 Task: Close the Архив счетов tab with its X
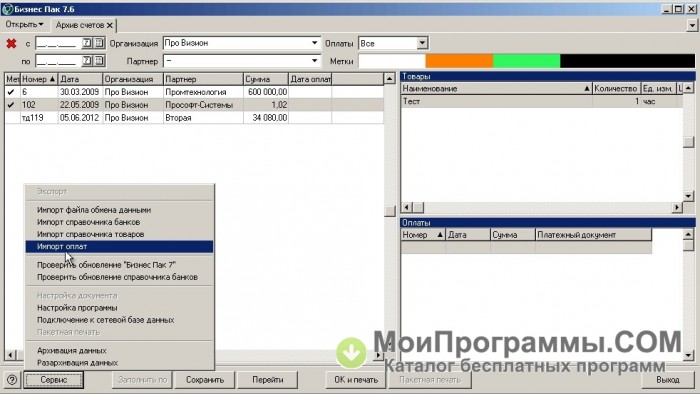point(110,25)
